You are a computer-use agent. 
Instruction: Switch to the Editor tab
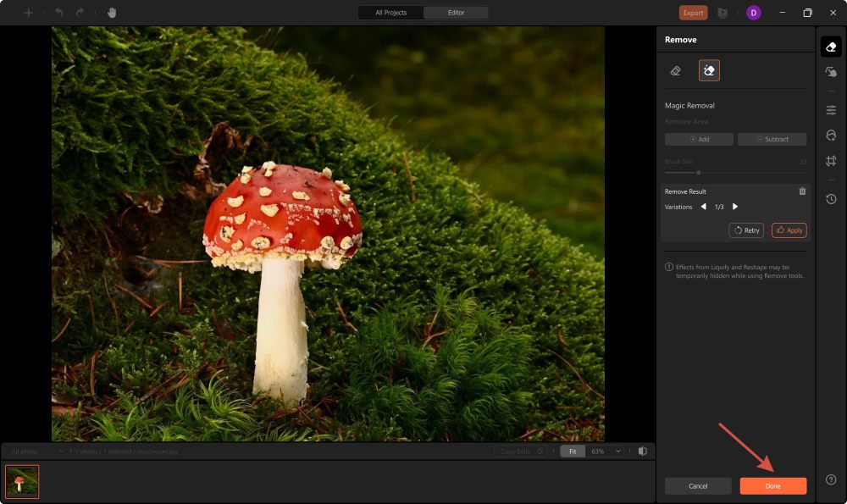click(x=456, y=13)
